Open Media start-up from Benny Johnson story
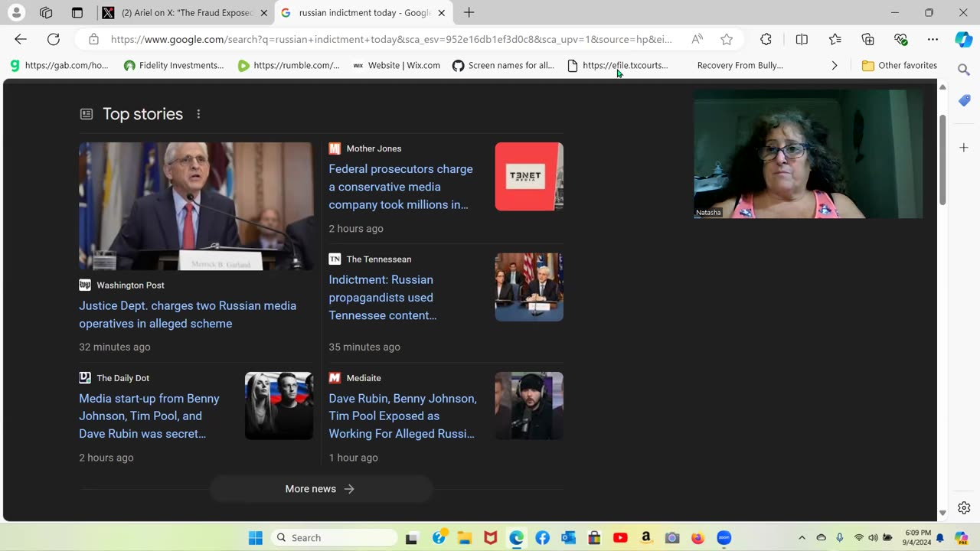The width and height of the screenshot is (980, 551). (149, 416)
